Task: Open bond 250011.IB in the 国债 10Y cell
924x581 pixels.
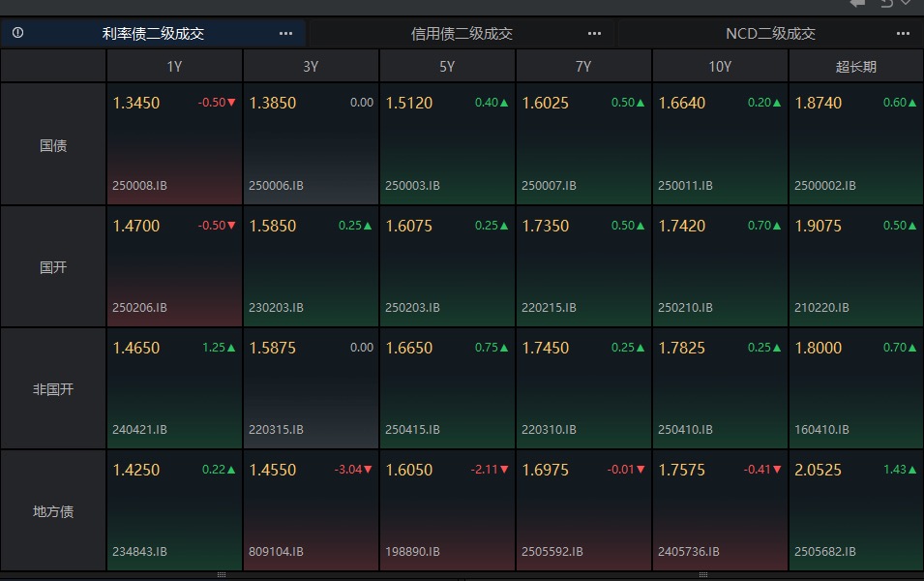Action: 685,185
